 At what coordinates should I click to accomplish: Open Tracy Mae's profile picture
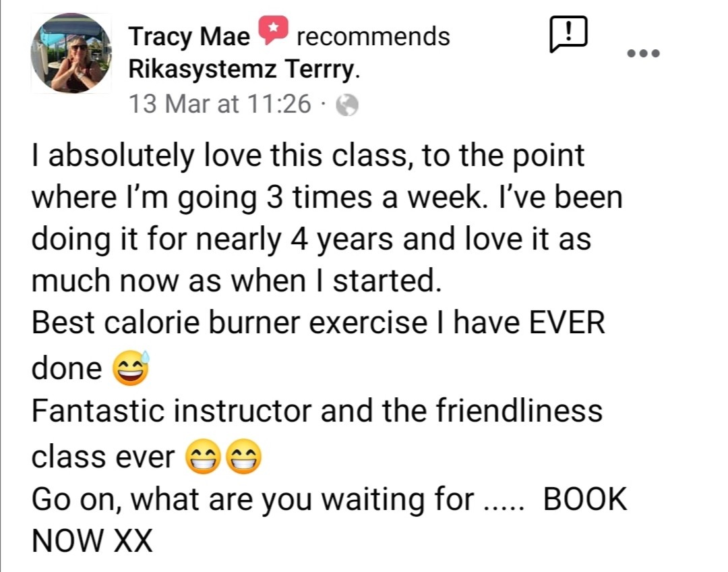(71, 53)
